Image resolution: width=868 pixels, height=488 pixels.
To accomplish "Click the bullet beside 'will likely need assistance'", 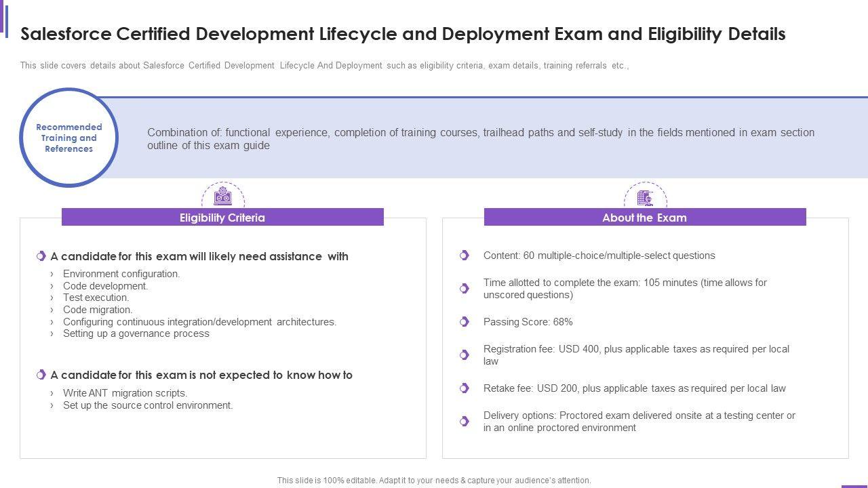I will click(x=41, y=256).
